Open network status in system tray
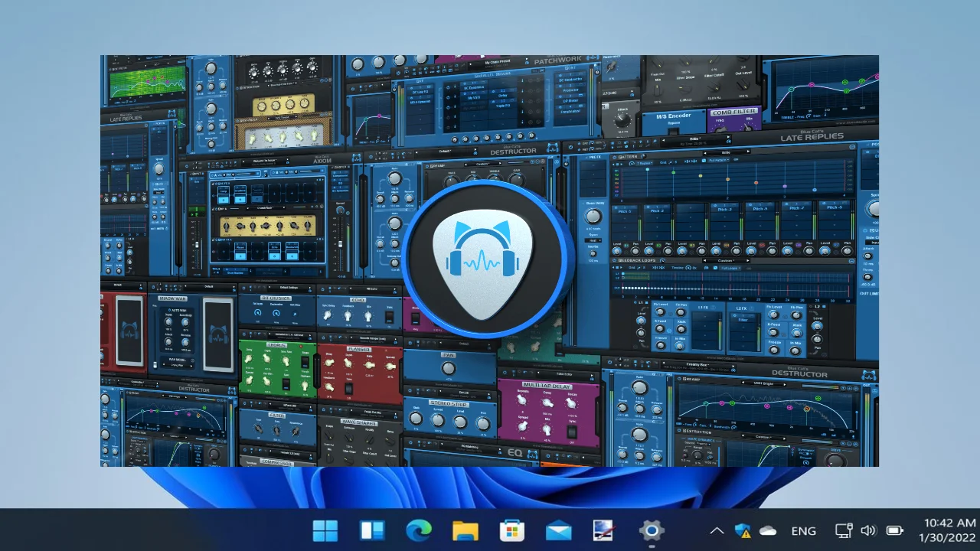The width and height of the screenshot is (980, 551). pyautogui.click(x=844, y=530)
